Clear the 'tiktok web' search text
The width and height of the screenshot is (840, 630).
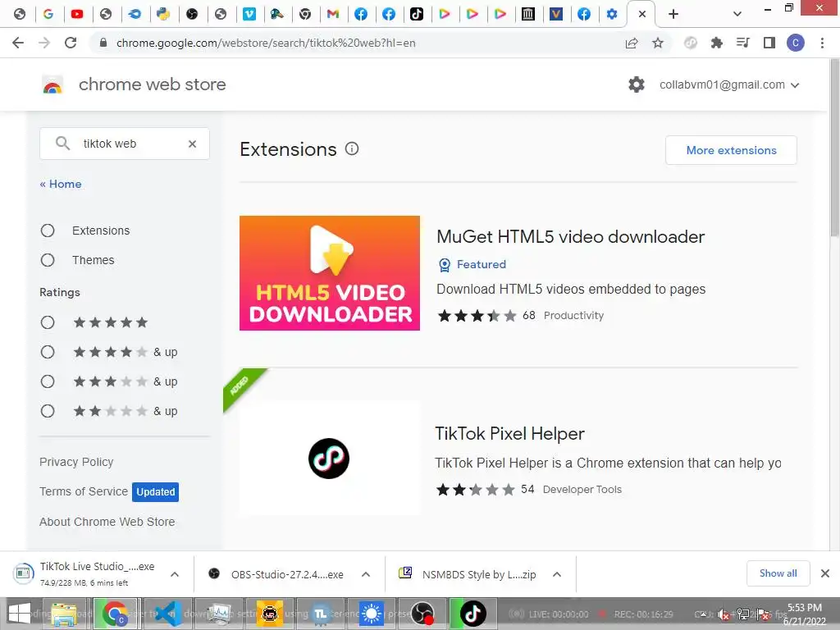(x=192, y=144)
